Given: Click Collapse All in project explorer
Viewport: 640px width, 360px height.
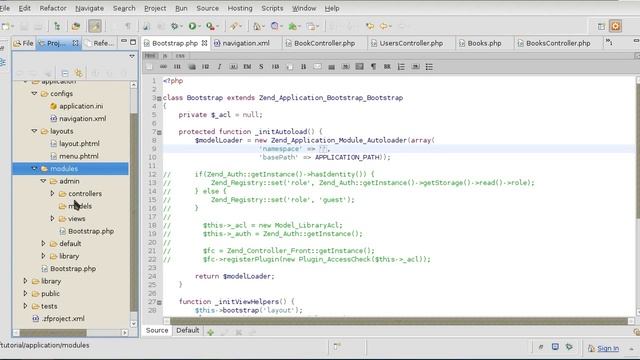Looking at the screenshot, I should point(64,73).
